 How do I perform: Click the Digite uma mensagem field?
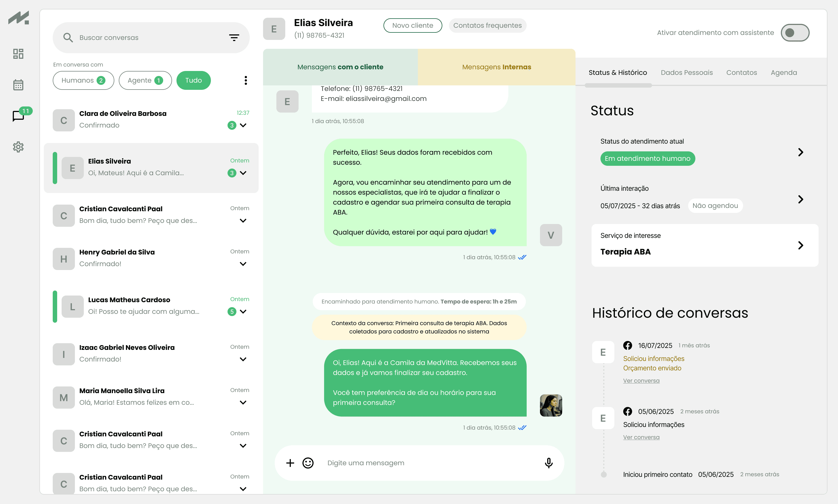[428, 463]
